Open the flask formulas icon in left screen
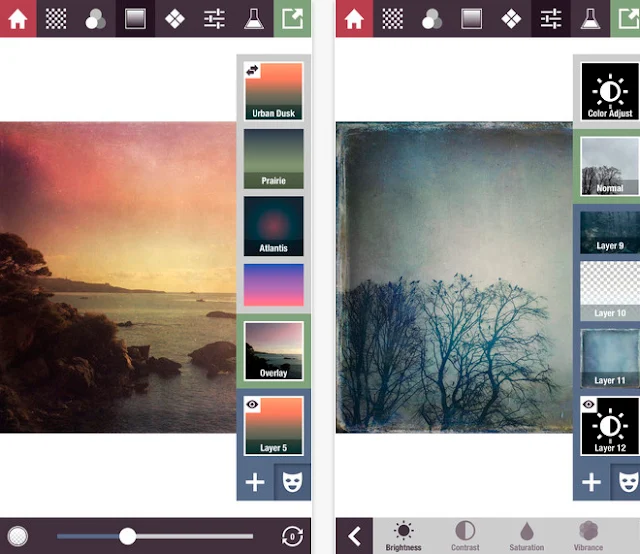This screenshot has height=554, width=640. (253, 18)
